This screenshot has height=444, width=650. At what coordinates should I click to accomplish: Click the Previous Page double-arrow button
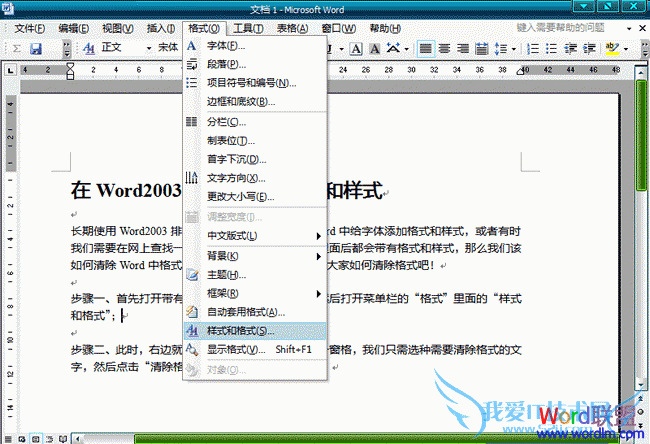coord(641,399)
